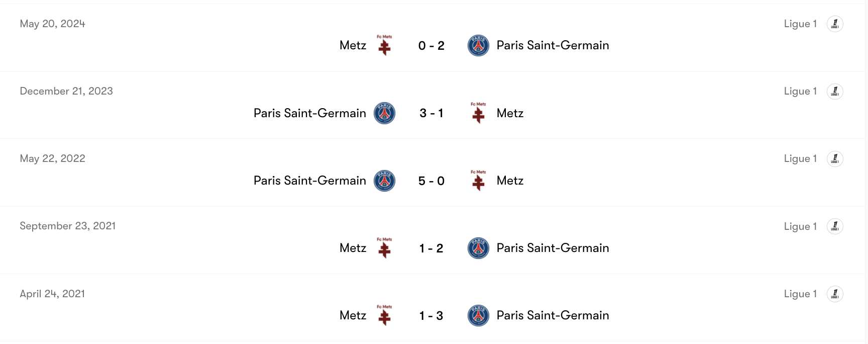868x344 pixels.
Task: Select the Ligue 1 badge next to May 20, 2024
Action: point(835,24)
